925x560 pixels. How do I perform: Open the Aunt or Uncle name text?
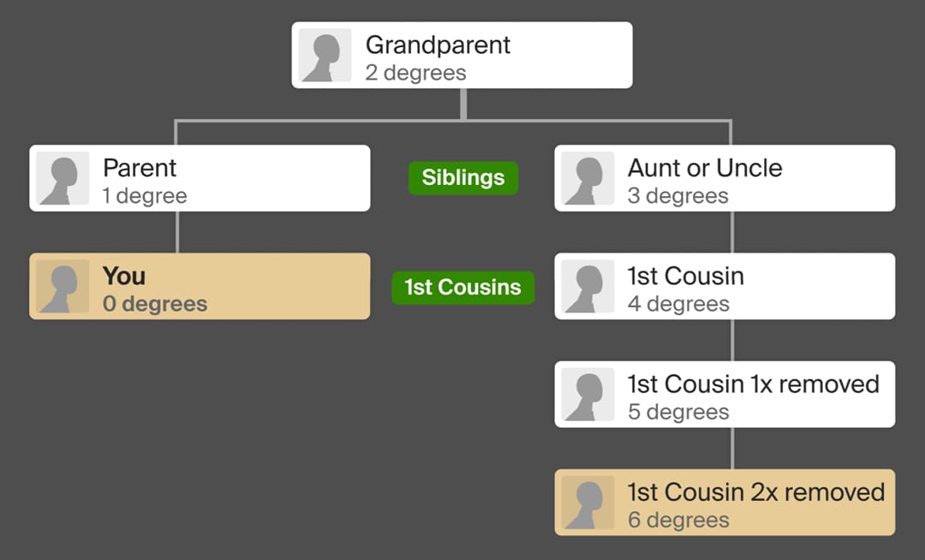tap(705, 168)
